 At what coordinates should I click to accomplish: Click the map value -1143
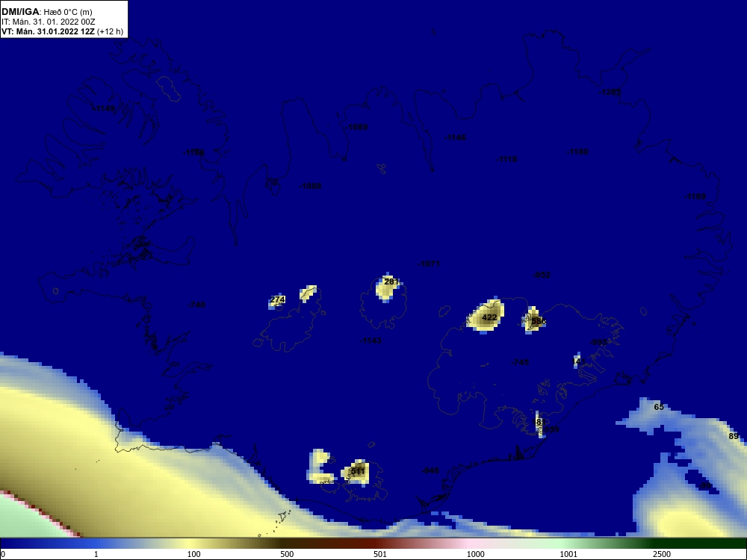371,340
